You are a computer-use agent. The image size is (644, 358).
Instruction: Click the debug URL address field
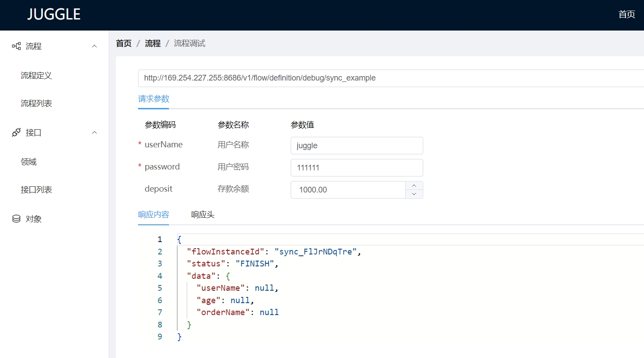click(x=391, y=78)
